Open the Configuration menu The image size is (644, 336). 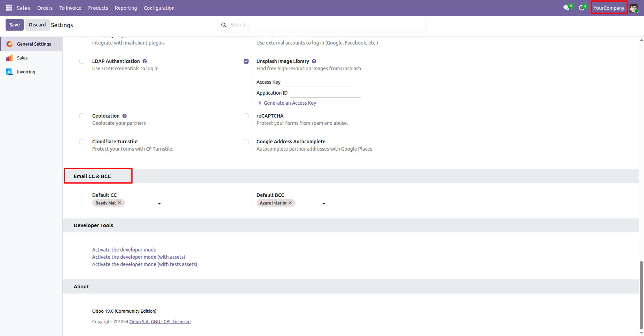[x=159, y=8]
